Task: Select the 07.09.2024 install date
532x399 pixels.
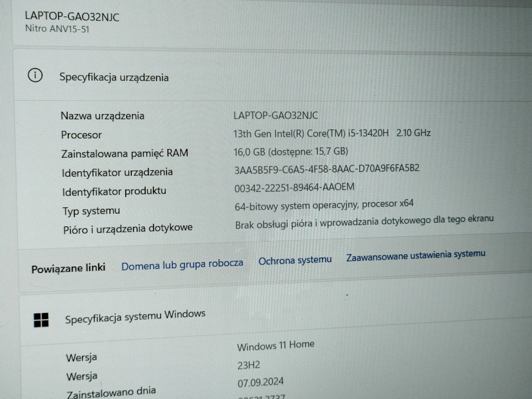Action: pos(261,382)
